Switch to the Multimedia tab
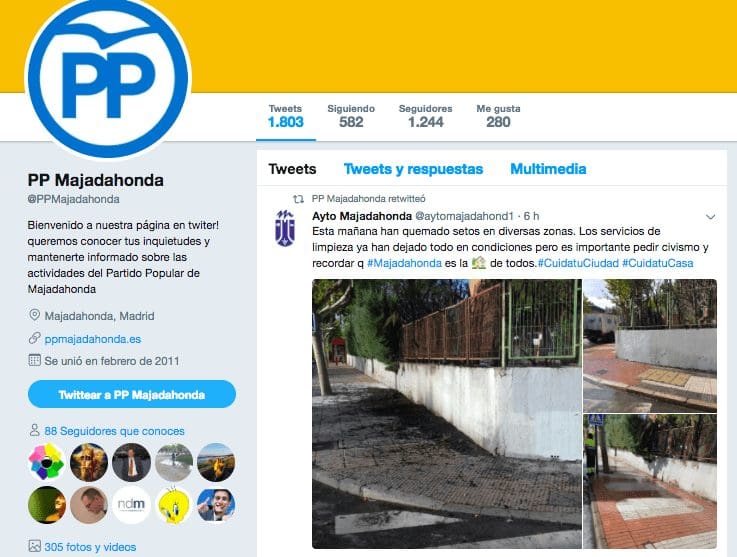Image resolution: width=737 pixels, height=557 pixels. pos(548,169)
